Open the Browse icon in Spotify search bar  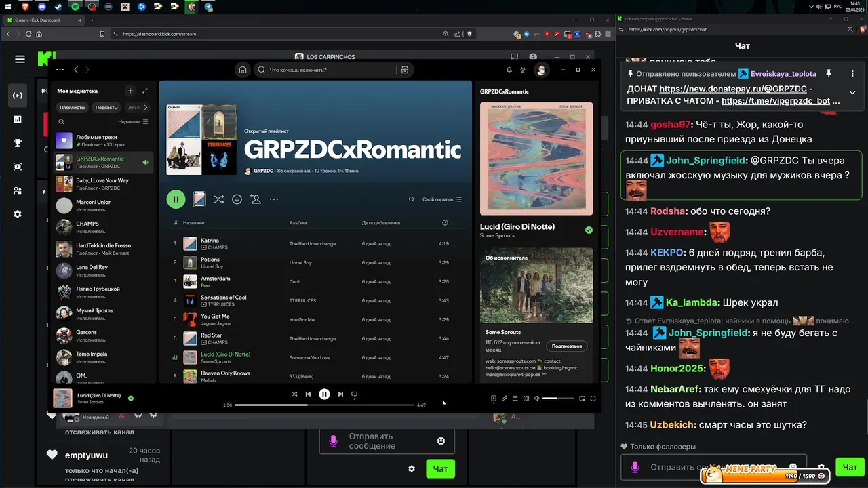[x=405, y=70]
